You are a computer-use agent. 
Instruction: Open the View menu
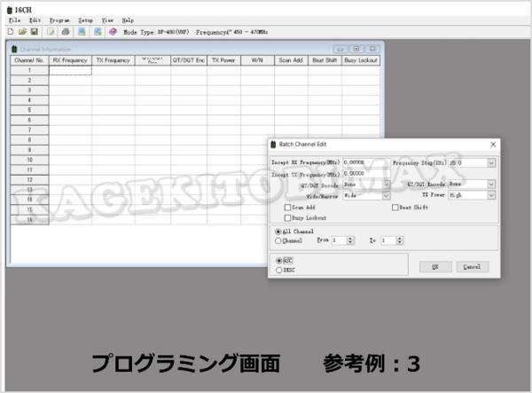tap(107, 20)
